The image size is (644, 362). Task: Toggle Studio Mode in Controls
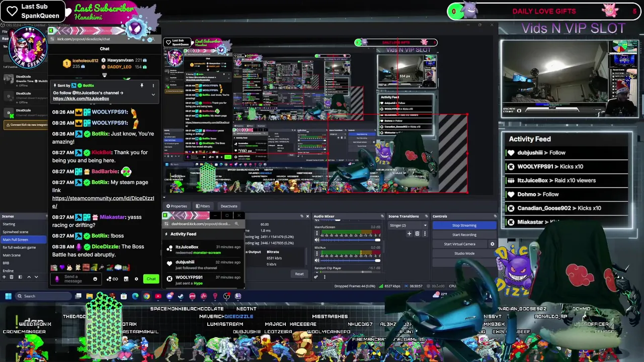(464, 253)
